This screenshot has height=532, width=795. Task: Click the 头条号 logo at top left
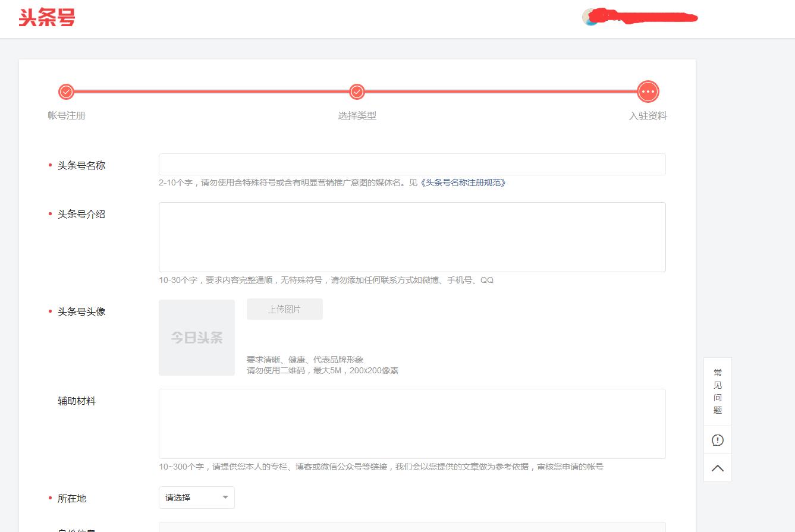click(47, 18)
